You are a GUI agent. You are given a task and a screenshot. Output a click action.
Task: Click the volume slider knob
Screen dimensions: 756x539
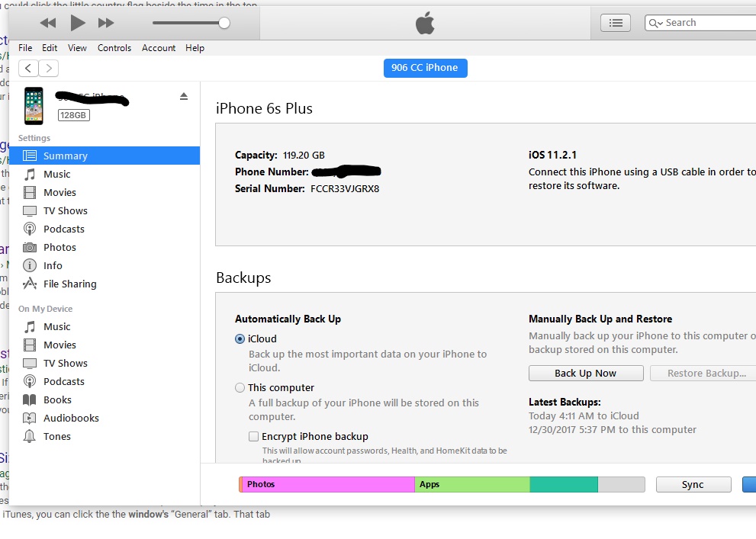[224, 23]
